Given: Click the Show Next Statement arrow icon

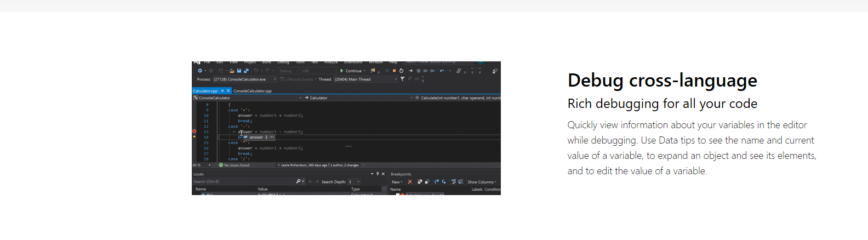Looking at the screenshot, I should point(410,71).
